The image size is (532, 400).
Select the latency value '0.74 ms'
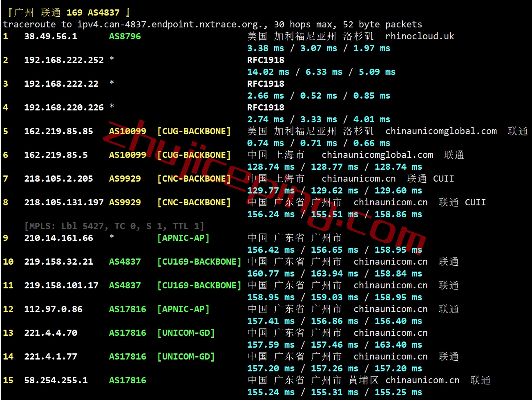pos(266,143)
